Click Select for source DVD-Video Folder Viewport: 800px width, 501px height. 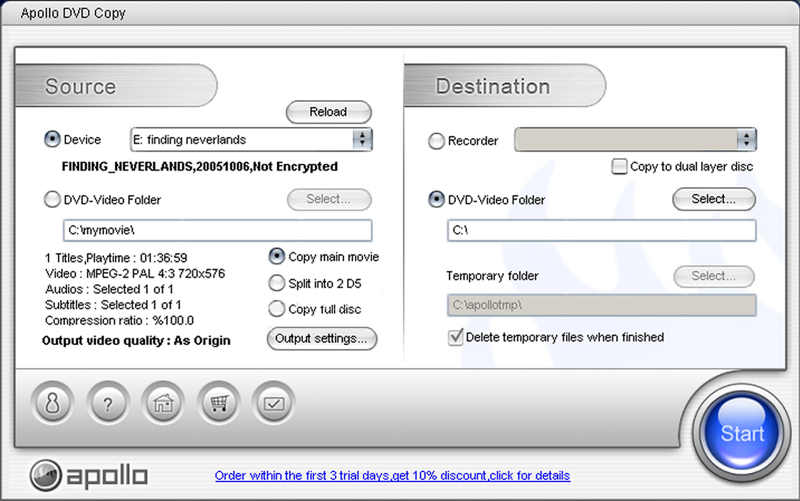point(329,199)
